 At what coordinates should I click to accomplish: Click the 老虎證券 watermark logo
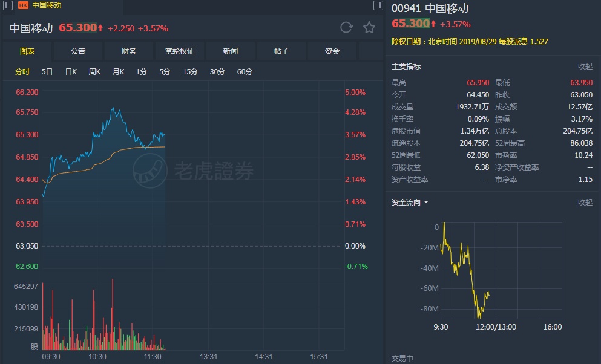194,171
